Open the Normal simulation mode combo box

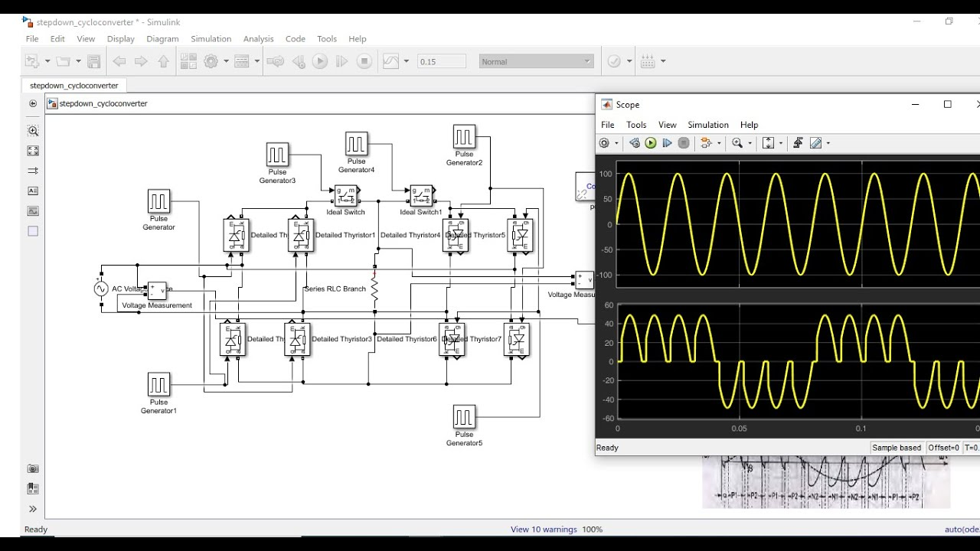[x=537, y=61]
